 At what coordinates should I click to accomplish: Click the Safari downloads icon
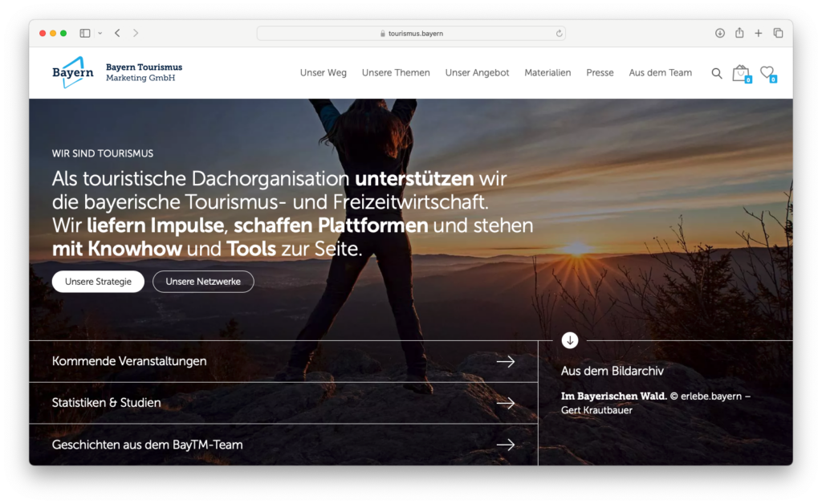tap(720, 33)
